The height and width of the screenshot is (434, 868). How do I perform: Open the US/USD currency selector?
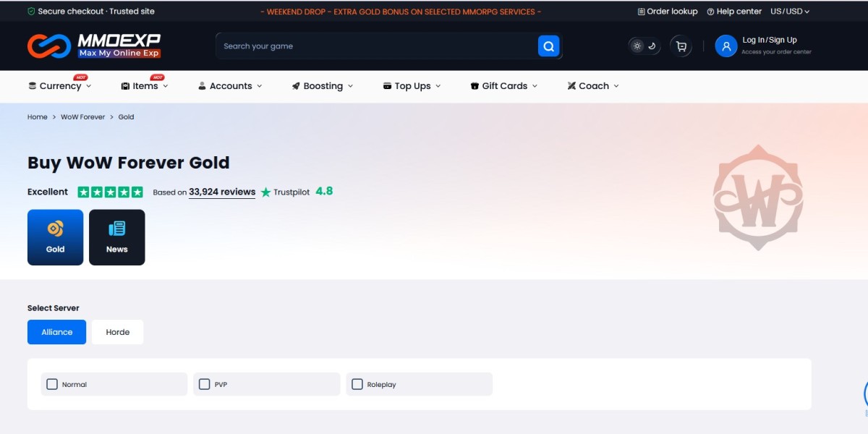[790, 12]
